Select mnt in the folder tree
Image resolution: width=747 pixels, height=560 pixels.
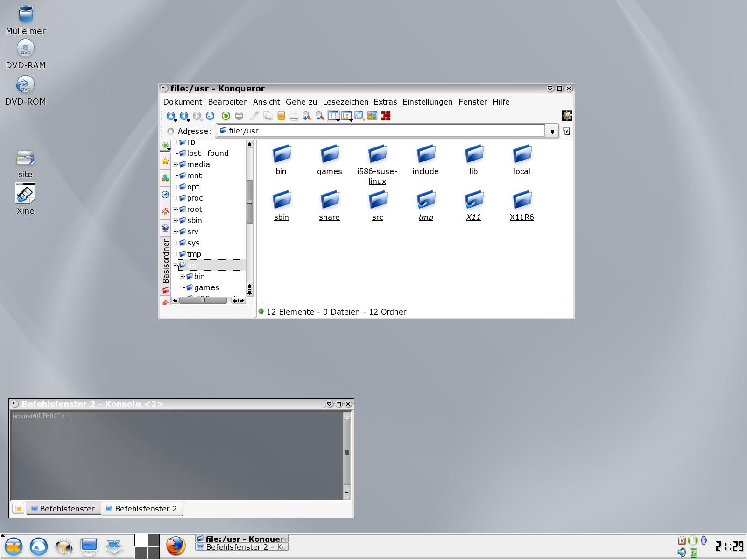(x=194, y=175)
